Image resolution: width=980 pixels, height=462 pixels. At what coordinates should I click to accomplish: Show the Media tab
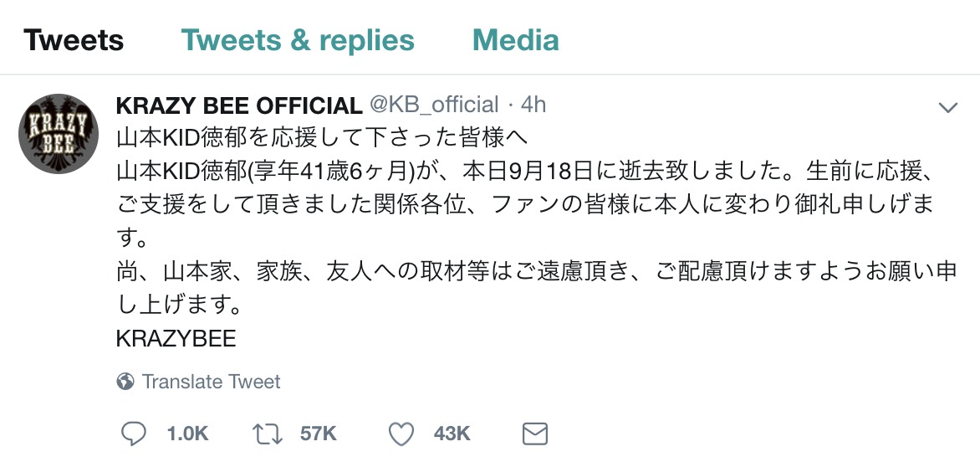click(515, 40)
